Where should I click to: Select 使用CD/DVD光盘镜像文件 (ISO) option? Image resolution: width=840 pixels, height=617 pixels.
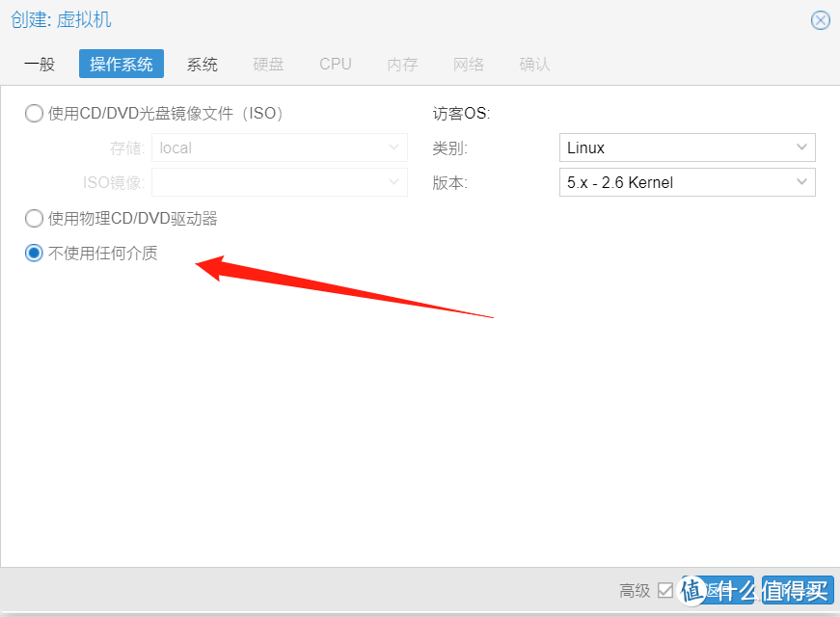coord(34,113)
